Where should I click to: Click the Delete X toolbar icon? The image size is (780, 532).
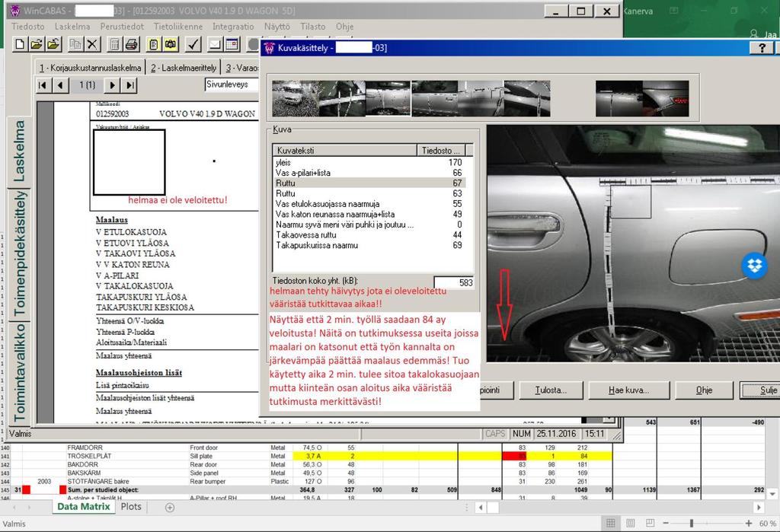92,44
